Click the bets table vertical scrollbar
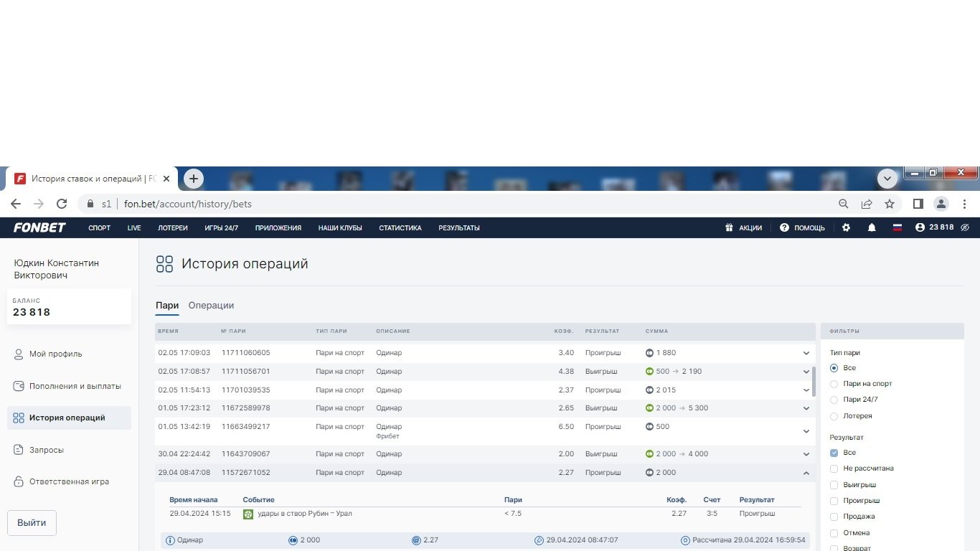 (x=813, y=382)
